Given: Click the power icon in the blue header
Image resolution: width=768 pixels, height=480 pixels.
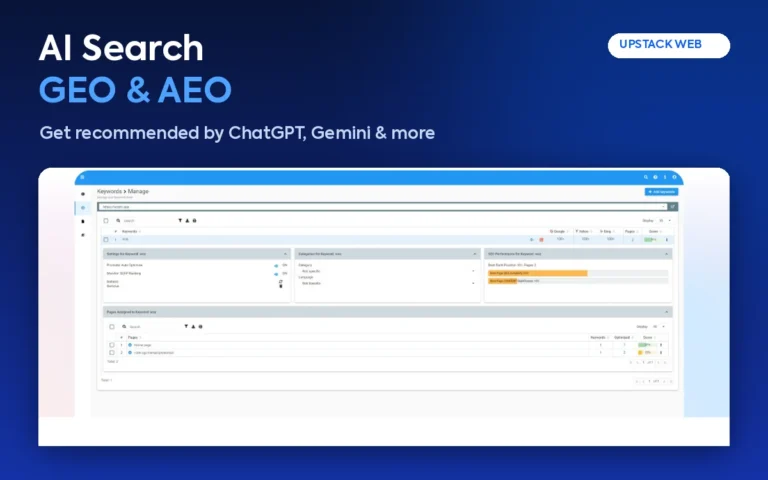Looking at the screenshot, I should coord(674,177).
